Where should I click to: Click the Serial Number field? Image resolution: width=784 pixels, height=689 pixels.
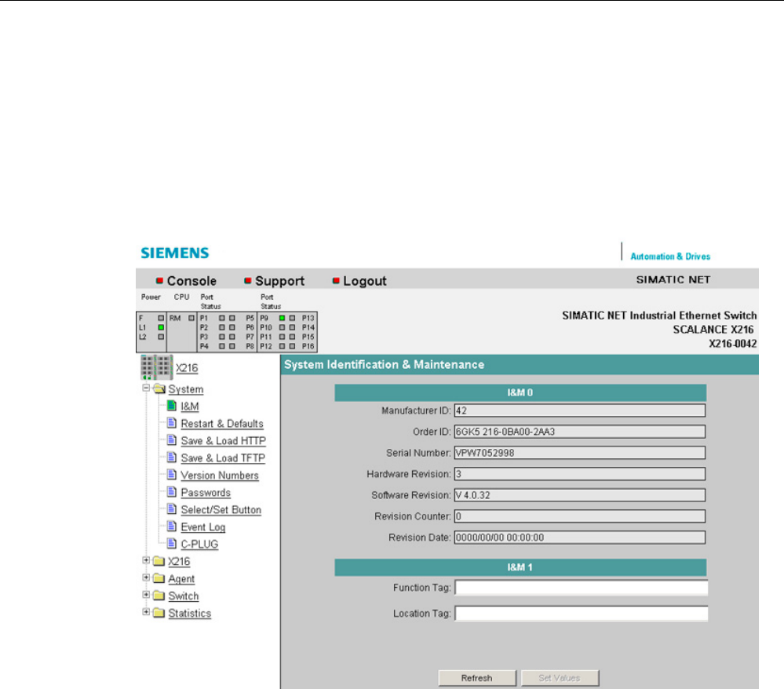pos(580,453)
